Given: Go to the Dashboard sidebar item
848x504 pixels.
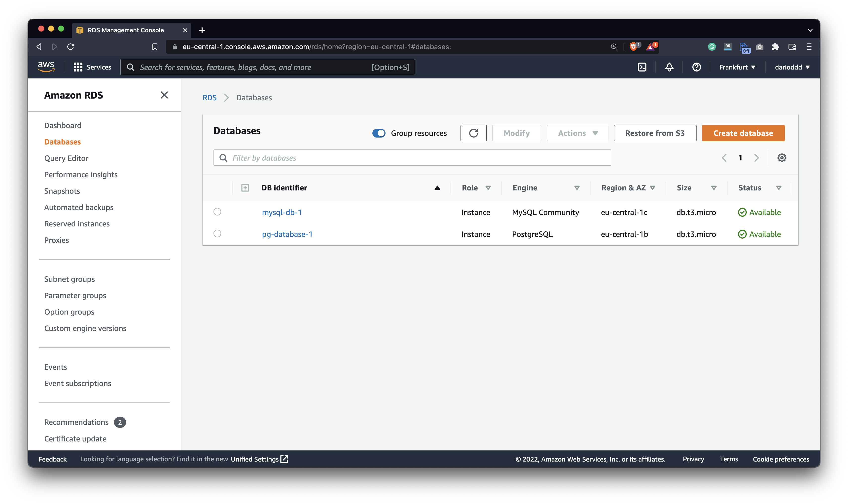Looking at the screenshot, I should (x=63, y=125).
